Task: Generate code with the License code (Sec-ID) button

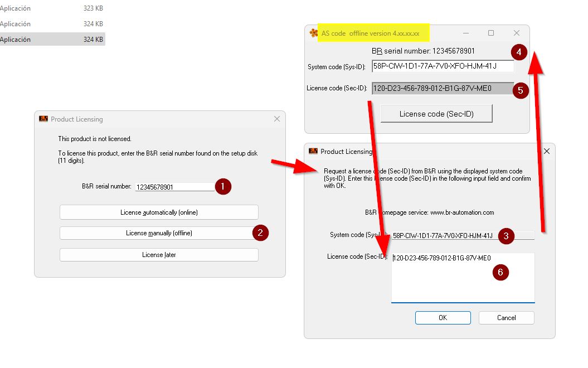Action: tap(436, 114)
